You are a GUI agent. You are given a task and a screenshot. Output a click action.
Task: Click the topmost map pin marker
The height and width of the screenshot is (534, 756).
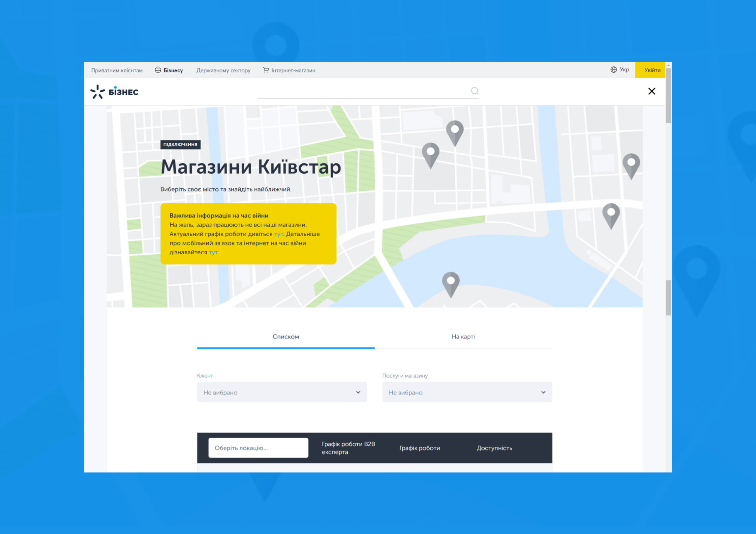[x=455, y=131]
